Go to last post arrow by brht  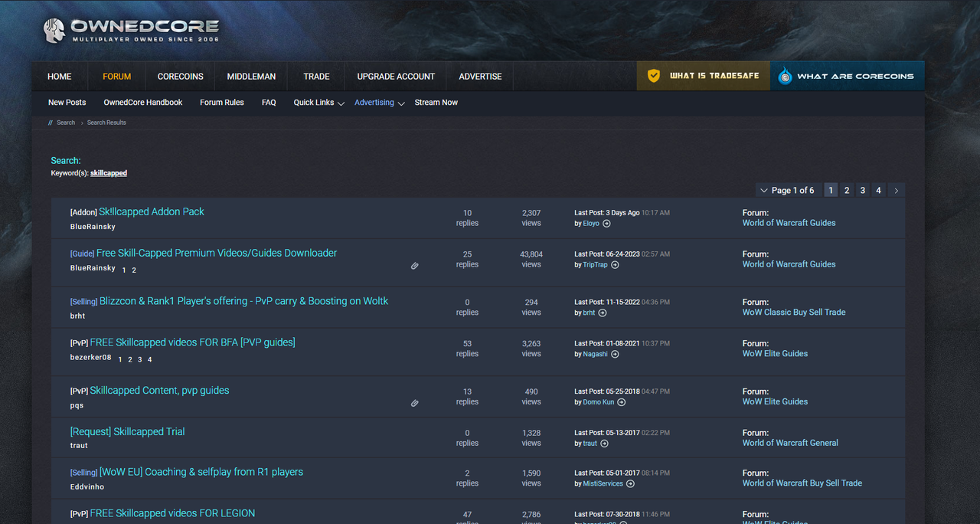pyautogui.click(x=602, y=313)
